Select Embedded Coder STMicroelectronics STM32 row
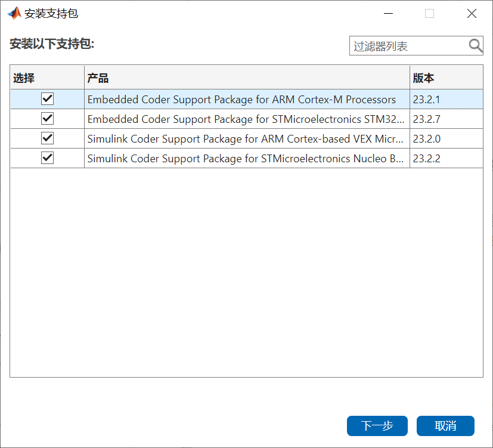Image resolution: width=493 pixels, height=448 pixels. (x=247, y=119)
